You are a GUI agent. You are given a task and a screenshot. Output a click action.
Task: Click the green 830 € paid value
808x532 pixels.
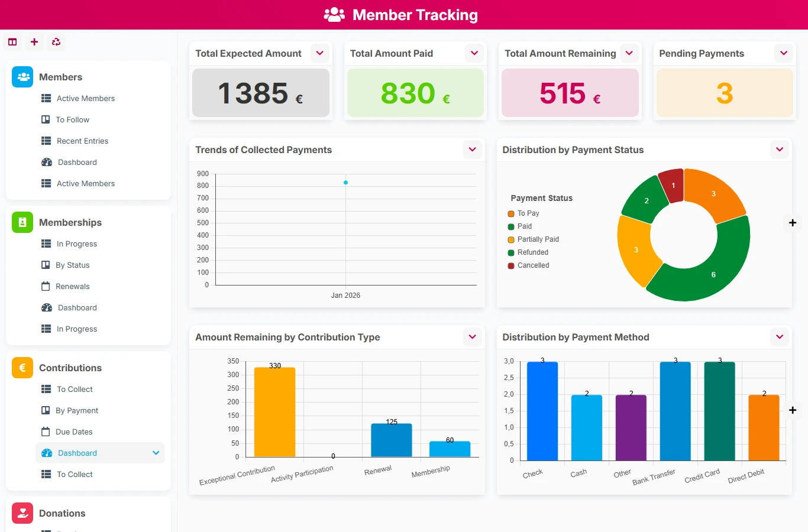[415, 93]
